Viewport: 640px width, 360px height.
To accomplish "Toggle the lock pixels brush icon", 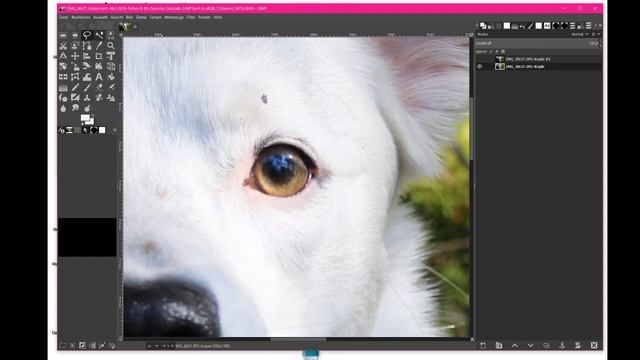I will [x=491, y=51].
